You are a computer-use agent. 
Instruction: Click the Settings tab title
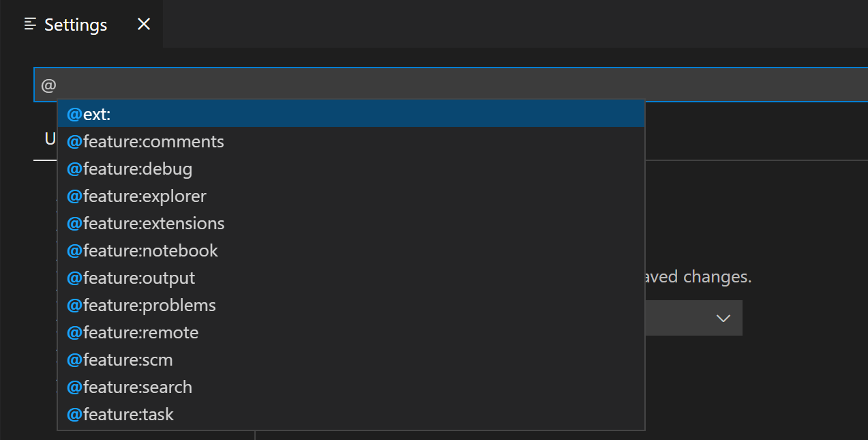point(75,24)
